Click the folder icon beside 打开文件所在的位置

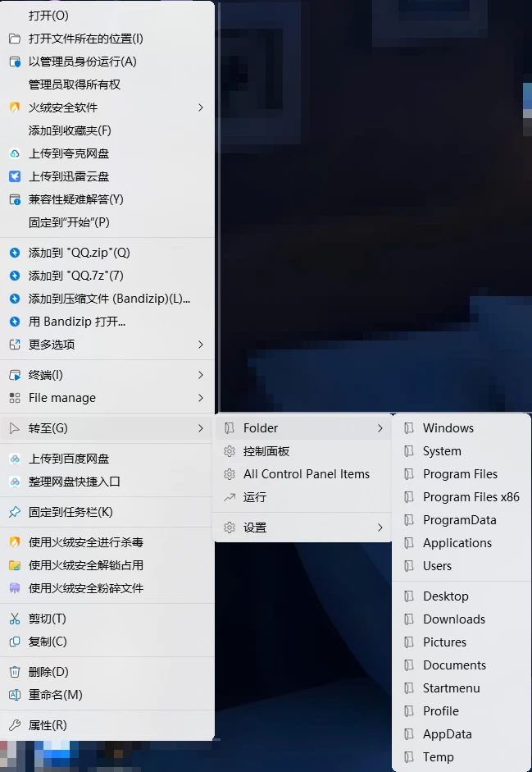click(x=15, y=39)
